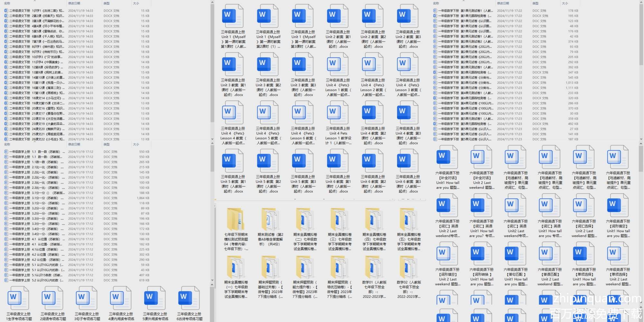Select 三年级语文上册 6古诗专项练习题 Word icon
The width and height of the screenshot is (644, 322).
pos(189,298)
